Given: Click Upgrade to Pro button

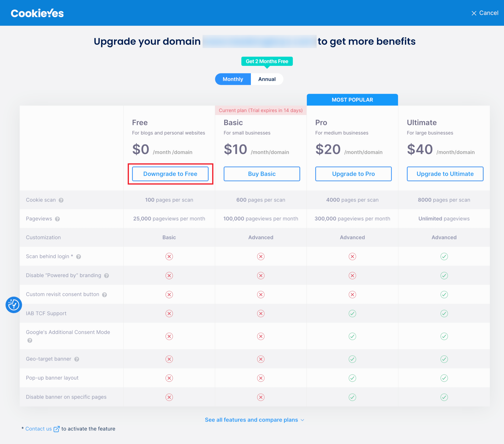Looking at the screenshot, I should pyautogui.click(x=353, y=174).
